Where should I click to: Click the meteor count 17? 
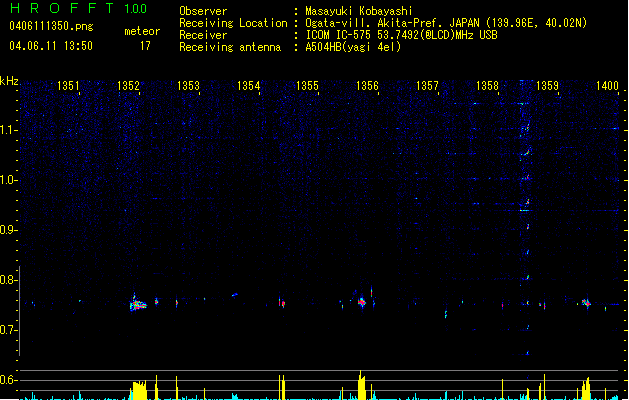coord(145,46)
